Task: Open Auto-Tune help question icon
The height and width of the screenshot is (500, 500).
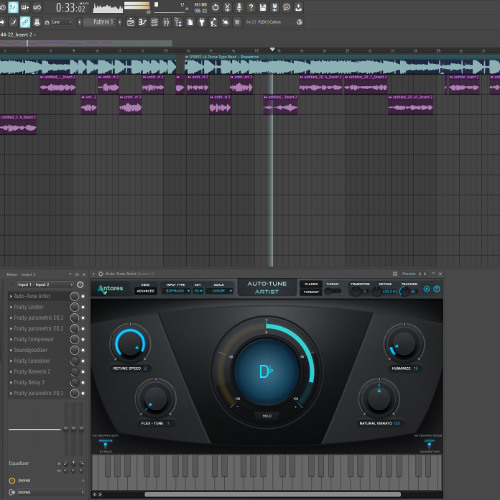Action: (437, 289)
